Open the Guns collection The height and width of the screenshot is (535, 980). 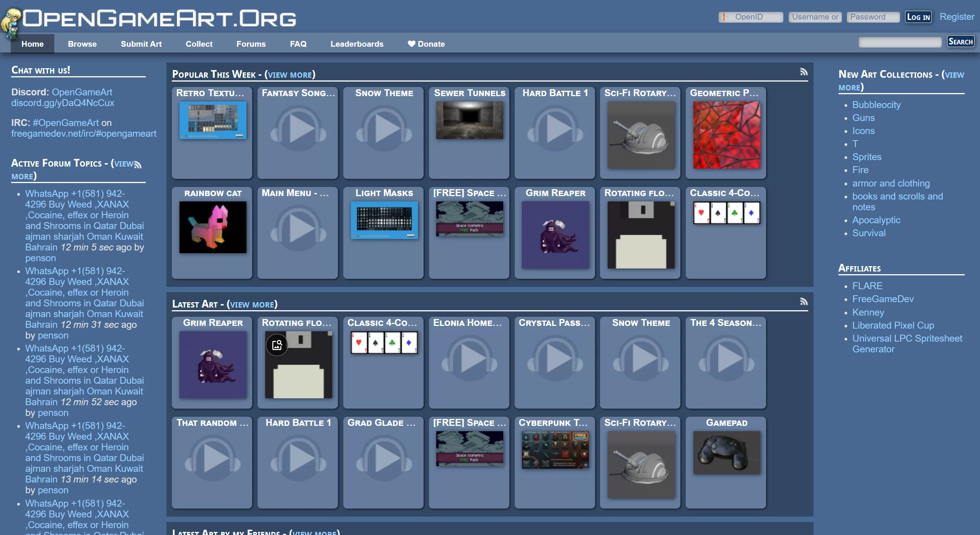[863, 118]
